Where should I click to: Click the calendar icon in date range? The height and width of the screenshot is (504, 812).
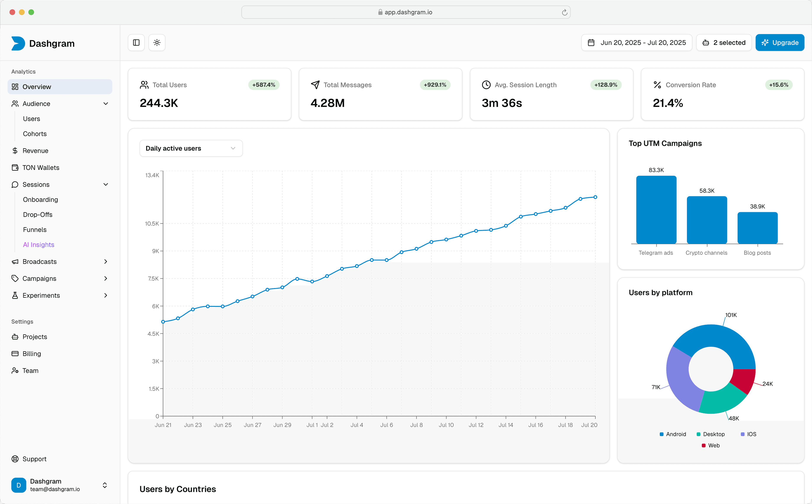pos(591,43)
